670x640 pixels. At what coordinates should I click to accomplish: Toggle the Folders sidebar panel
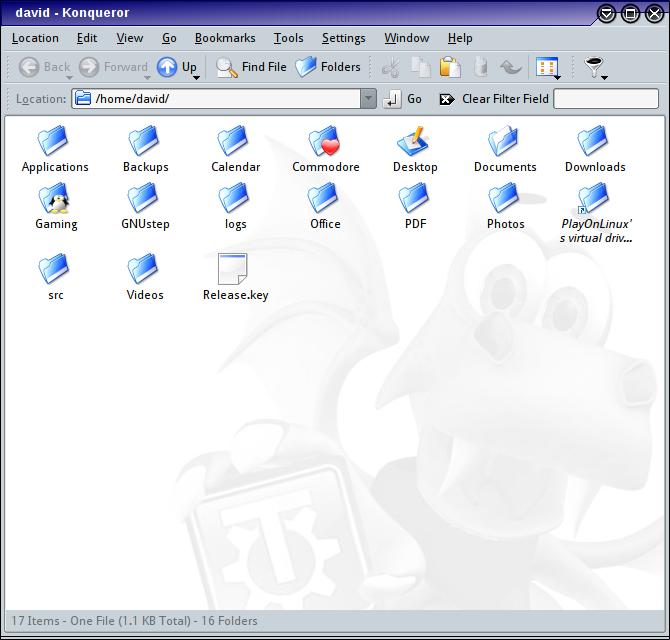328,67
